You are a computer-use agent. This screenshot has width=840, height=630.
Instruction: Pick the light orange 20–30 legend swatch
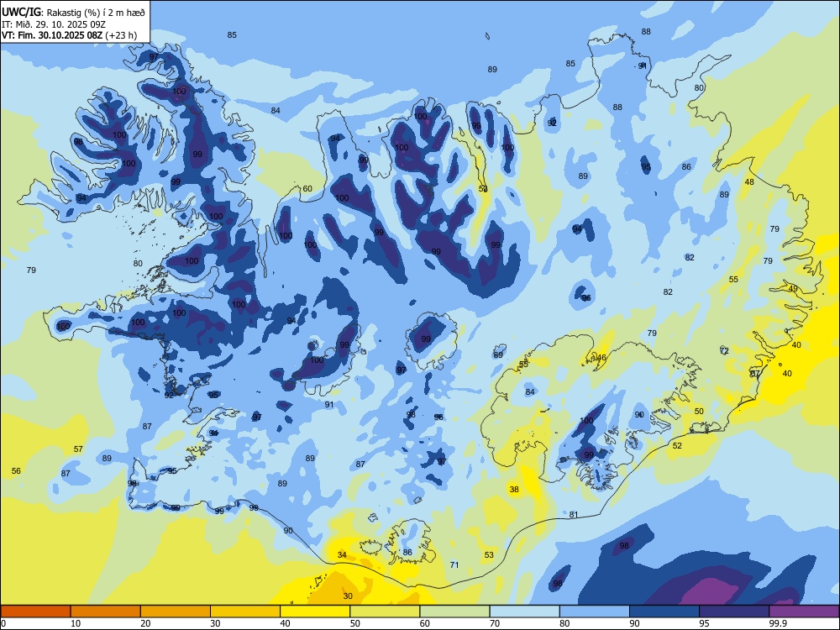(176, 612)
